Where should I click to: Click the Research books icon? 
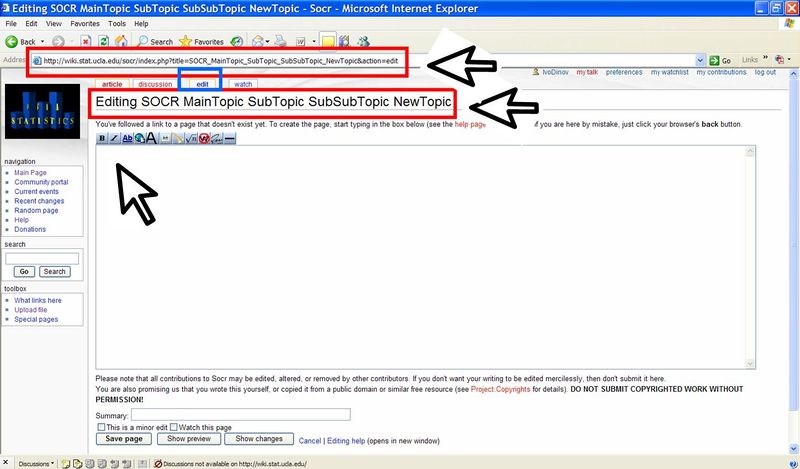pos(344,42)
